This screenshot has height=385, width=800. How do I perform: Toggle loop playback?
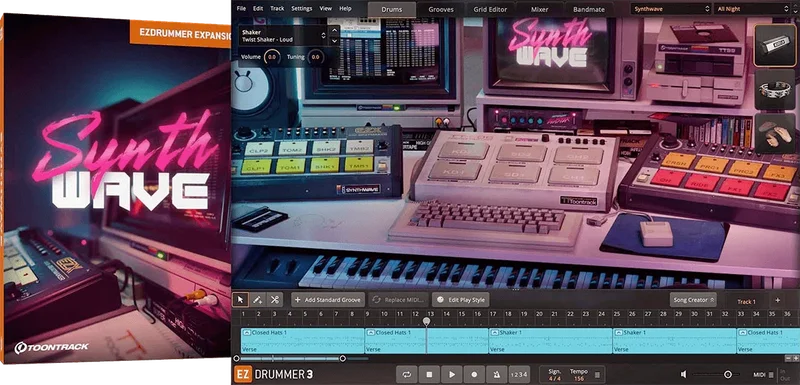pyautogui.click(x=407, y=374)
